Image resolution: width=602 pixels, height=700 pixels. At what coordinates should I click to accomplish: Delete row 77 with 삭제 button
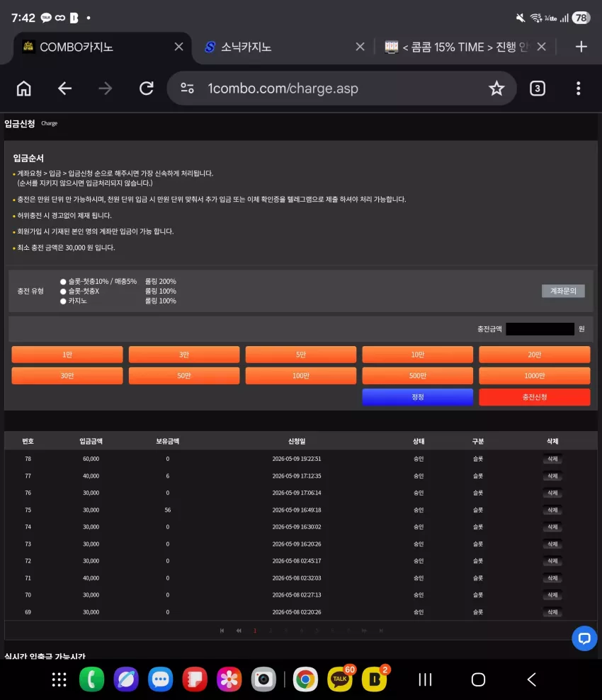[552, 476]
